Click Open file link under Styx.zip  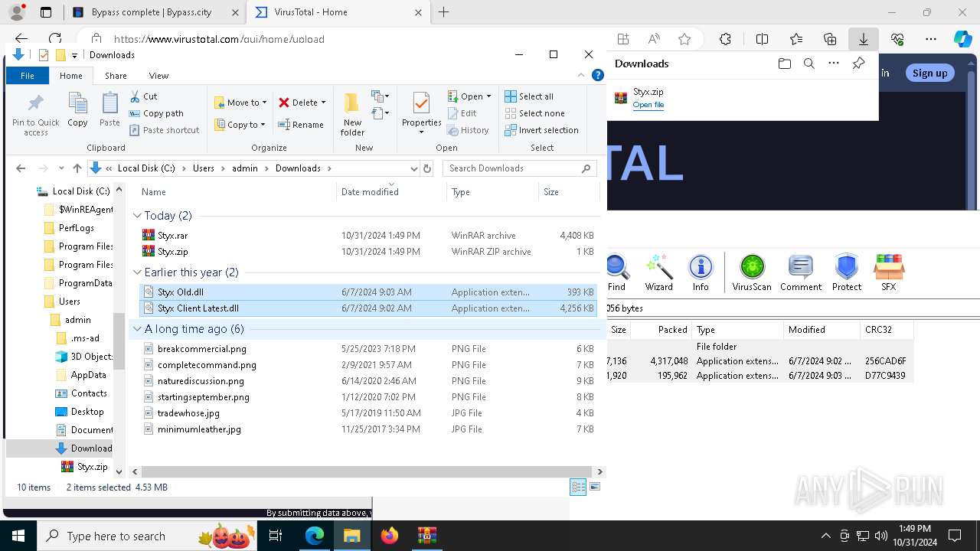point(648,105)
